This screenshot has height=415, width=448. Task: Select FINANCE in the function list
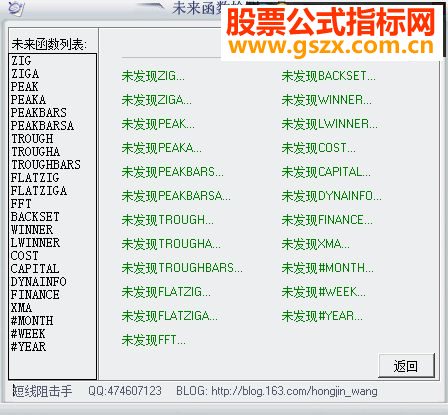point(35,295)
